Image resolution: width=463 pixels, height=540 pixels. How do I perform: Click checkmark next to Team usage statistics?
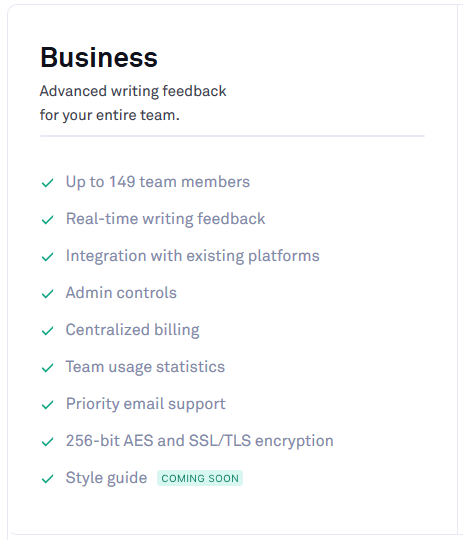[x=48, y=368]
